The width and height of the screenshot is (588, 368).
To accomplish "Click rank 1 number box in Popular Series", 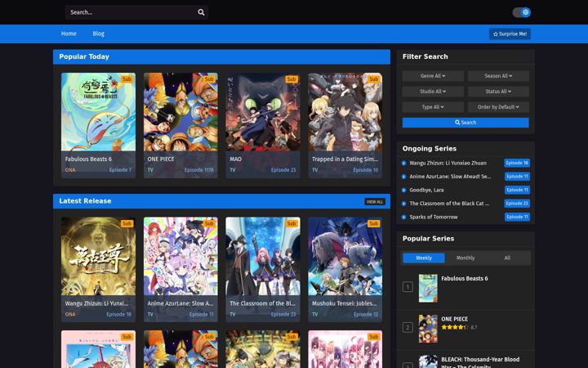I will click(408, 287).
